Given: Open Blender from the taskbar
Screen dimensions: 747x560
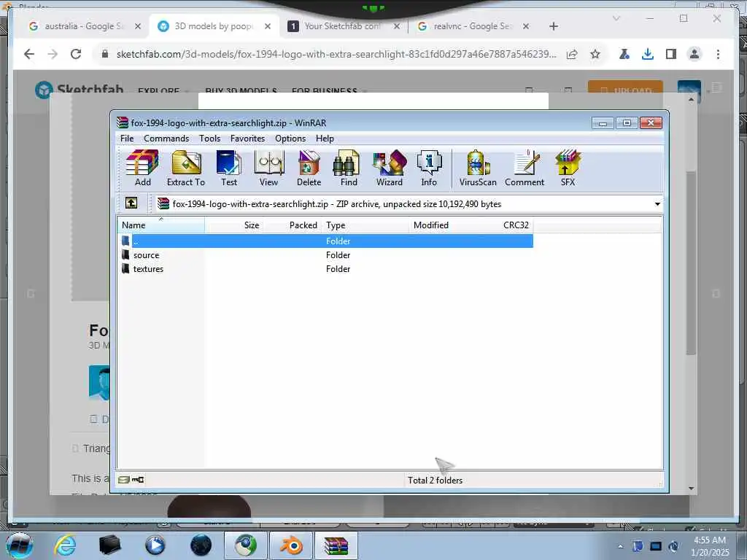Looking at the screenshot, I should point(291,545).
